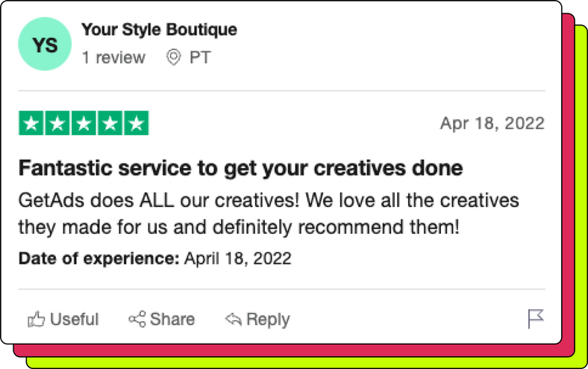This screenshot has height=369, width=588.
Task: Click the Apr 18, 2022 review date
Action: [492, 123]
